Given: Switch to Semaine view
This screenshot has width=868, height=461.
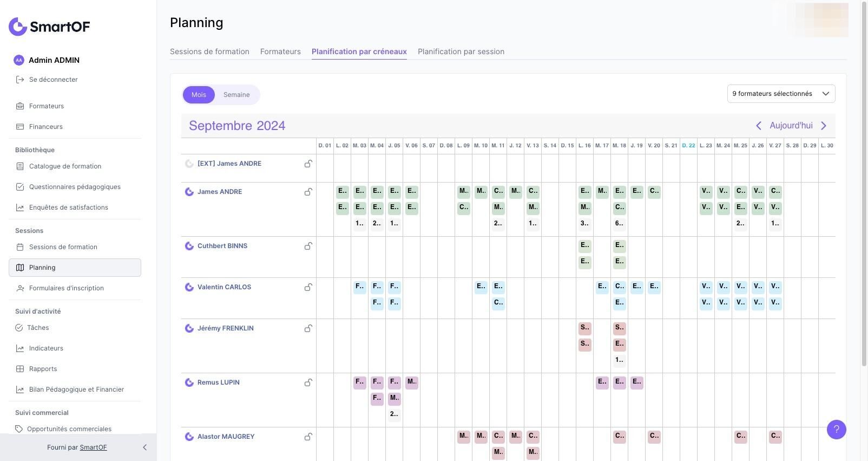Looking at the screenshot, I should coord(236,95).
